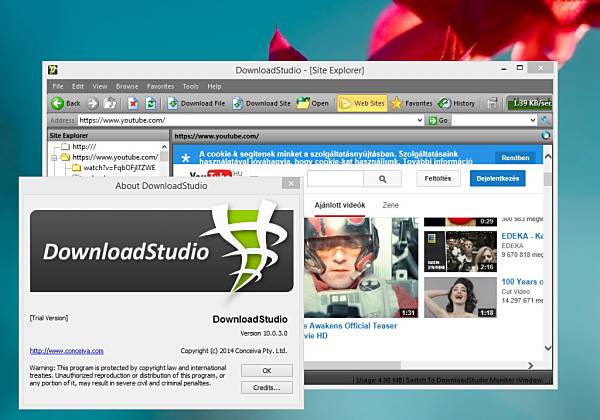Expand the search box dropdown arrow
This screenshot has width=600, height=420.
[533, 120]
